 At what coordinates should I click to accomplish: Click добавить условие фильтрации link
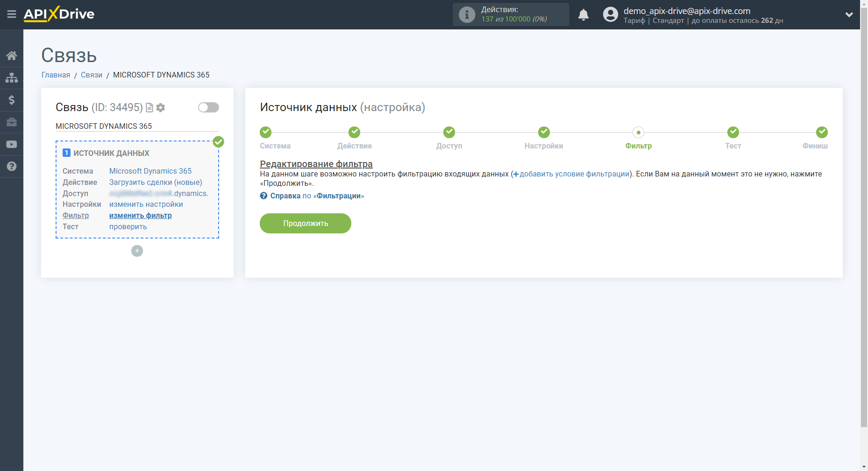tap(571, 174)
